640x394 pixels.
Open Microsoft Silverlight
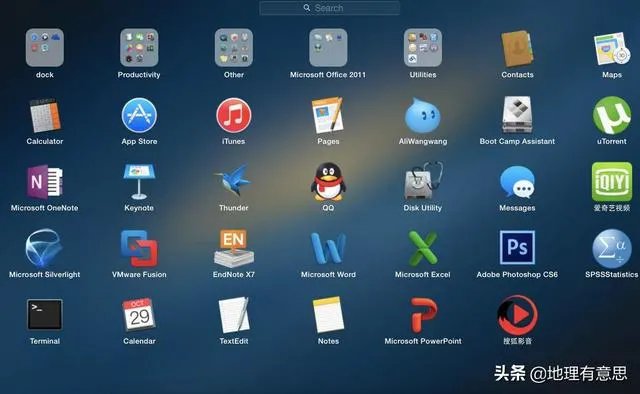44,248
